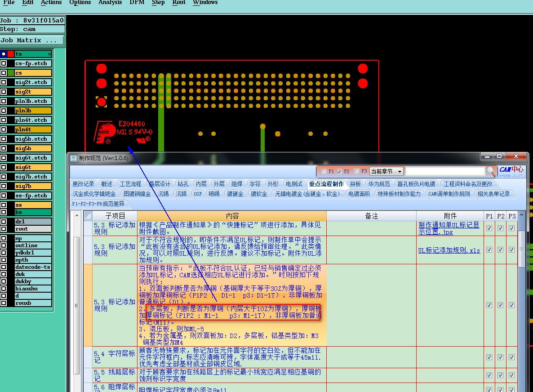Open the Windows menu
Viewport: 533px width, 392px height.
point(205,2)
